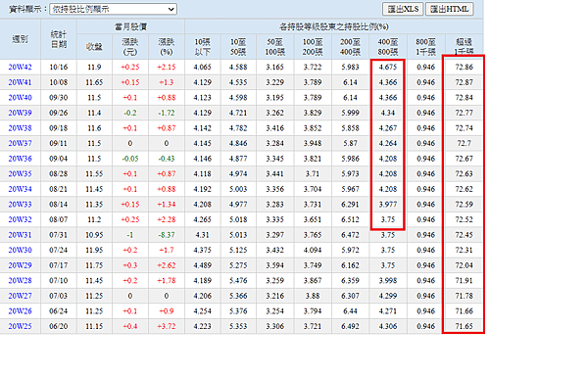The image size is (588, 377).
Task: Select the value 72.86 in row 20W42
Action: point(465,68)
